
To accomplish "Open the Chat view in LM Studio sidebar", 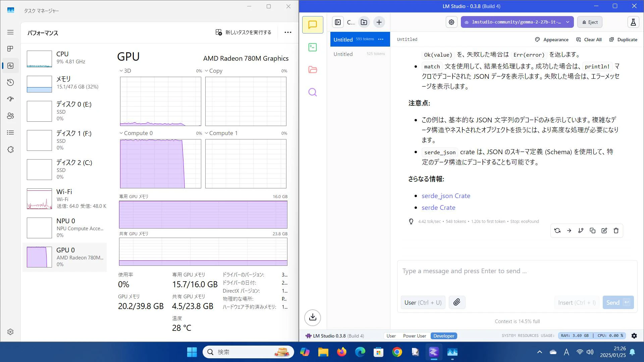I will (313, 25).
